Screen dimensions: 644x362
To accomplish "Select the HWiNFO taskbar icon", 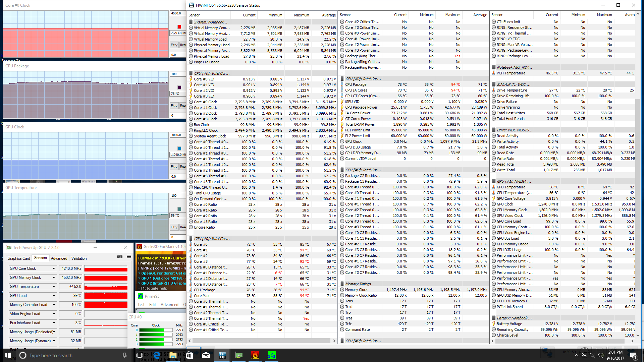I will pos(222,355).
